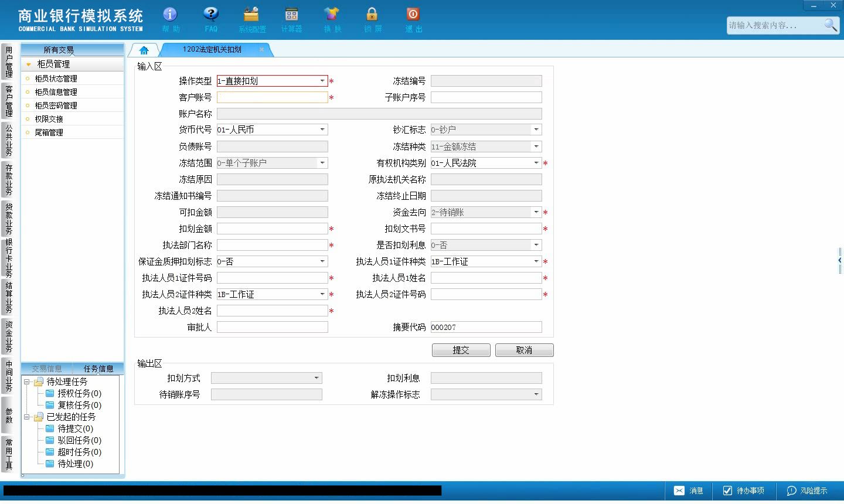Focus the 扣划金额 input field
The width and height of the screenshot is (844, 504).
[273, 229]
